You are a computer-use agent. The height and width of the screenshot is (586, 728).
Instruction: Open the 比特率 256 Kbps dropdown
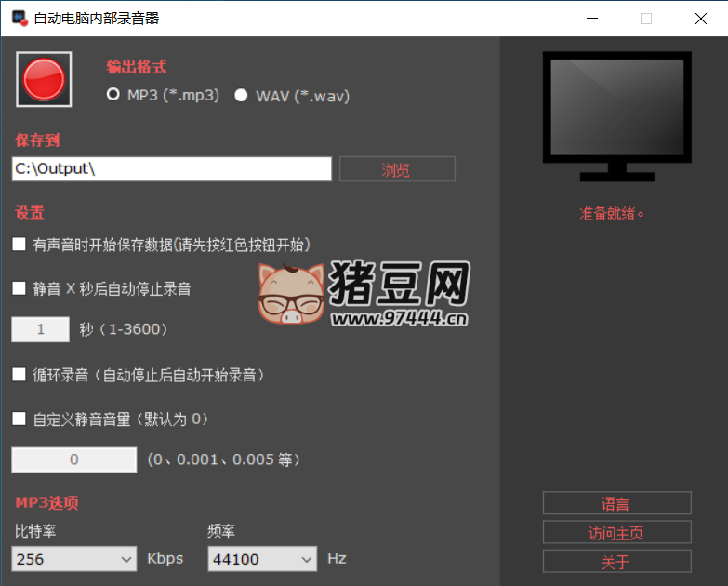click(74, 559)
